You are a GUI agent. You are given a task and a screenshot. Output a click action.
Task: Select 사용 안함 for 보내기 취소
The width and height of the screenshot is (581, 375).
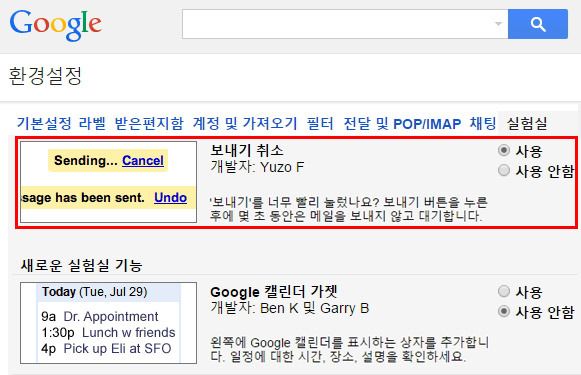(504, 170)
